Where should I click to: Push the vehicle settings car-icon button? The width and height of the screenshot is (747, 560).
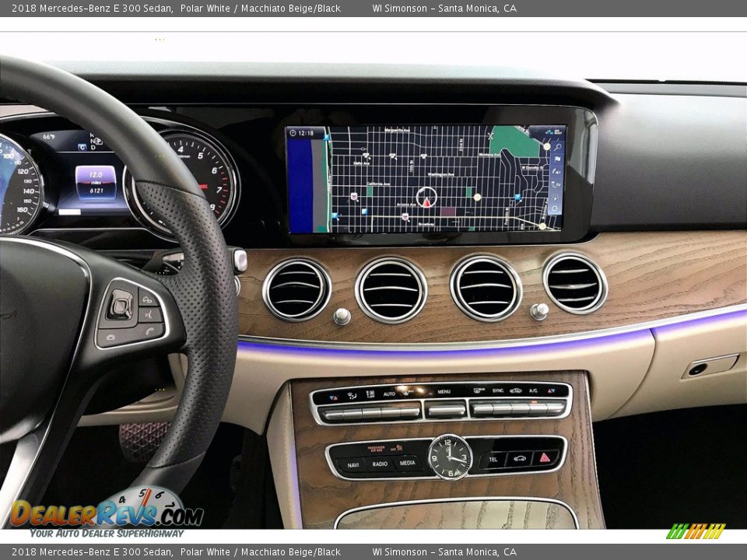[519, 459]
